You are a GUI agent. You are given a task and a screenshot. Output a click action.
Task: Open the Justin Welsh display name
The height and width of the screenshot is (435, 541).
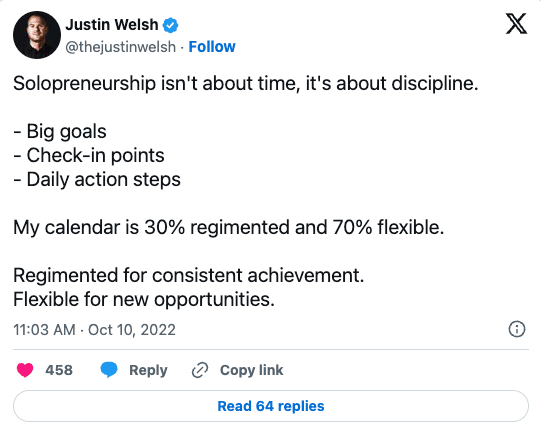112,25
